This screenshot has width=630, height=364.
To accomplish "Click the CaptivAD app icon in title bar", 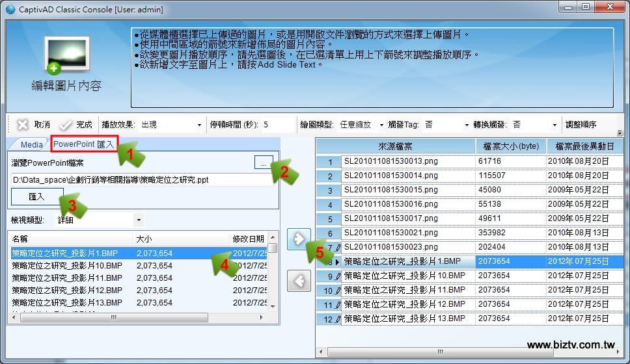I will 10,9.
